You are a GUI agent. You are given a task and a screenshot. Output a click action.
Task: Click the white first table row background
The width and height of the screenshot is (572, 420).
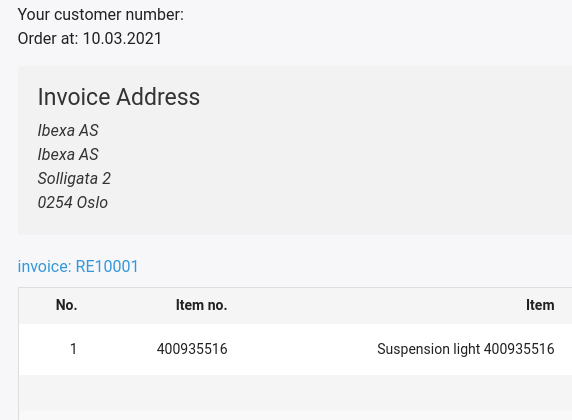pos(295,349)
